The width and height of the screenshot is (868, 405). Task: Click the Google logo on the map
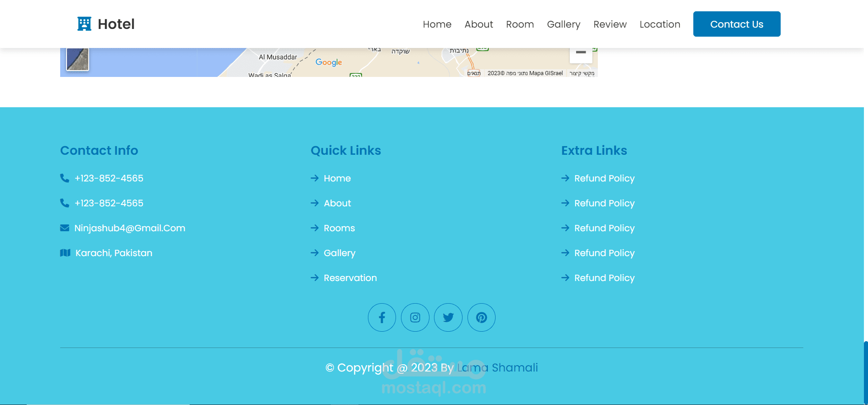click(329, 62)
